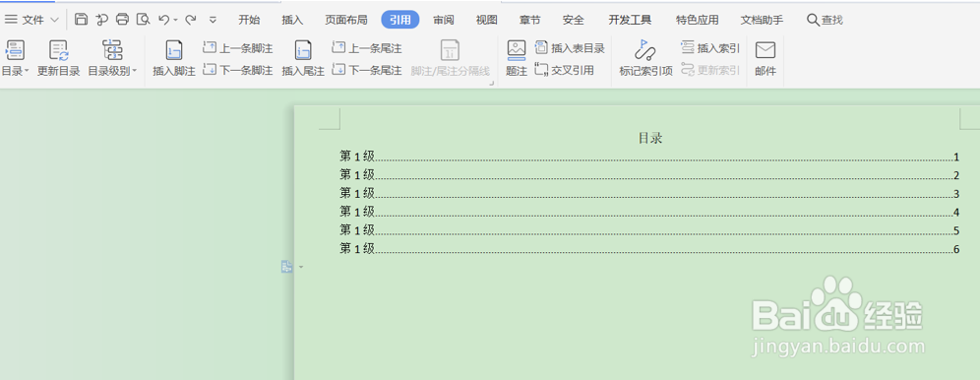Screen dimensions: 980x380
Task: Open the customize quick access toolbar dropdown
Action: [x=213, y=20]
